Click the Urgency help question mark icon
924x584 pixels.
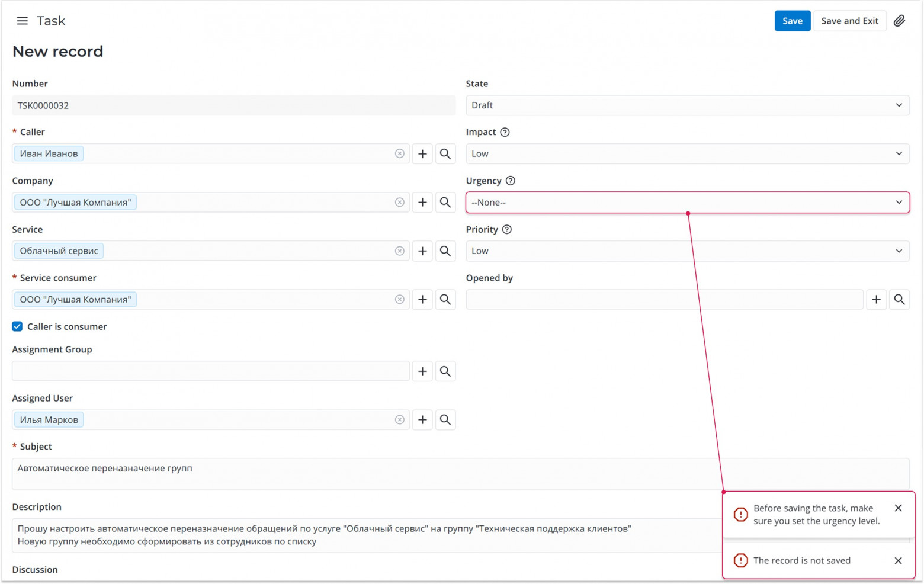point(511,181)
